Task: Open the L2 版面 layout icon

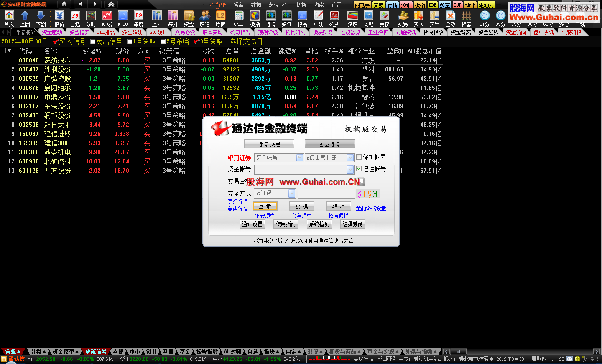Action: click(x=220, y=19)
